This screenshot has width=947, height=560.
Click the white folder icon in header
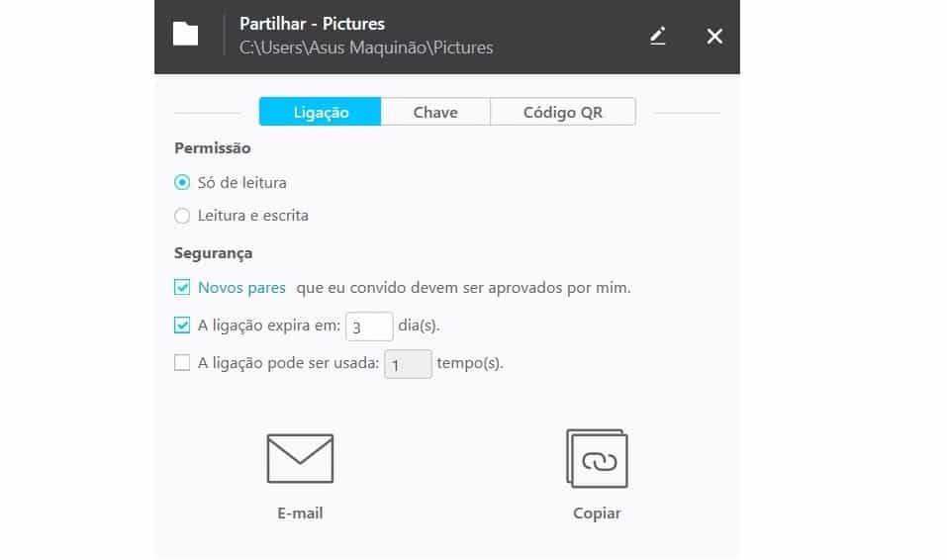[185, 34]
